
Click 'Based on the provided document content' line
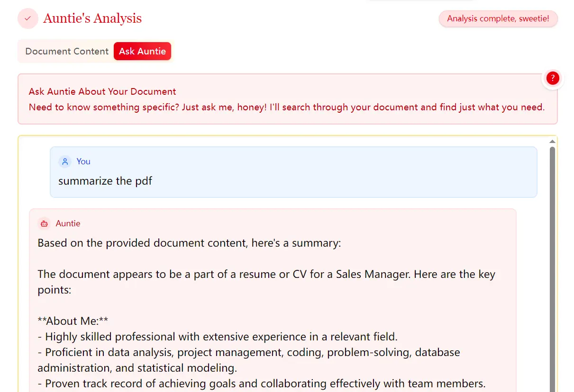pos(189,243)
